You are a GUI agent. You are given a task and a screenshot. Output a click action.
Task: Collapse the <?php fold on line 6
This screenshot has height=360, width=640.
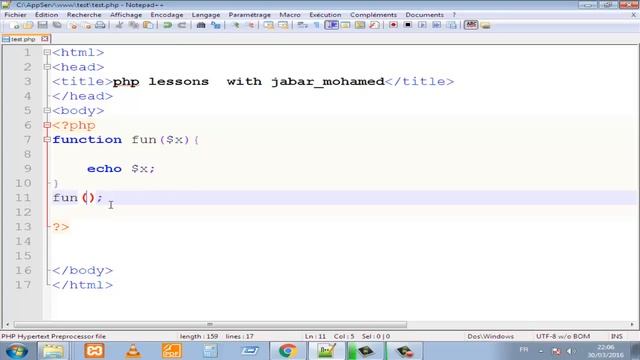click(47, 125)
